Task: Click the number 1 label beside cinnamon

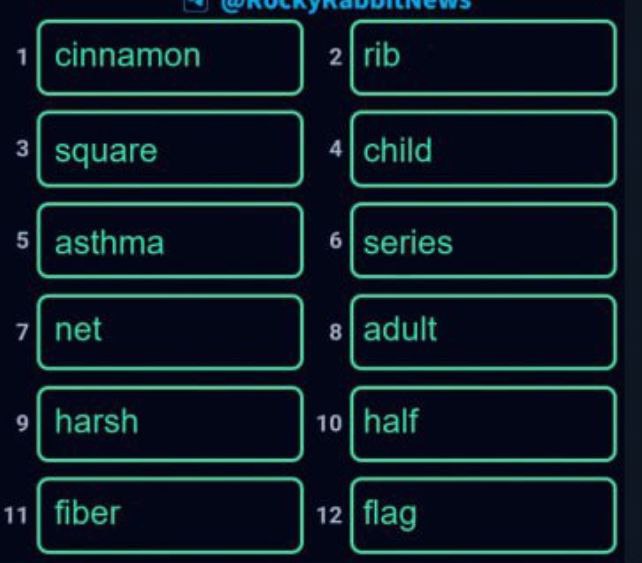Action: click(x=23, y=57)
